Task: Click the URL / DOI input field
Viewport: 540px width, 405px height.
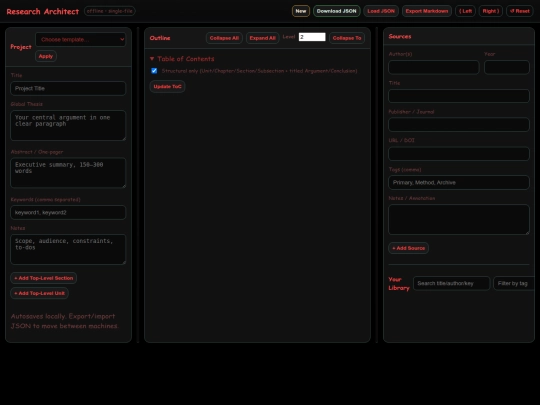Action: tap(459, 154)
